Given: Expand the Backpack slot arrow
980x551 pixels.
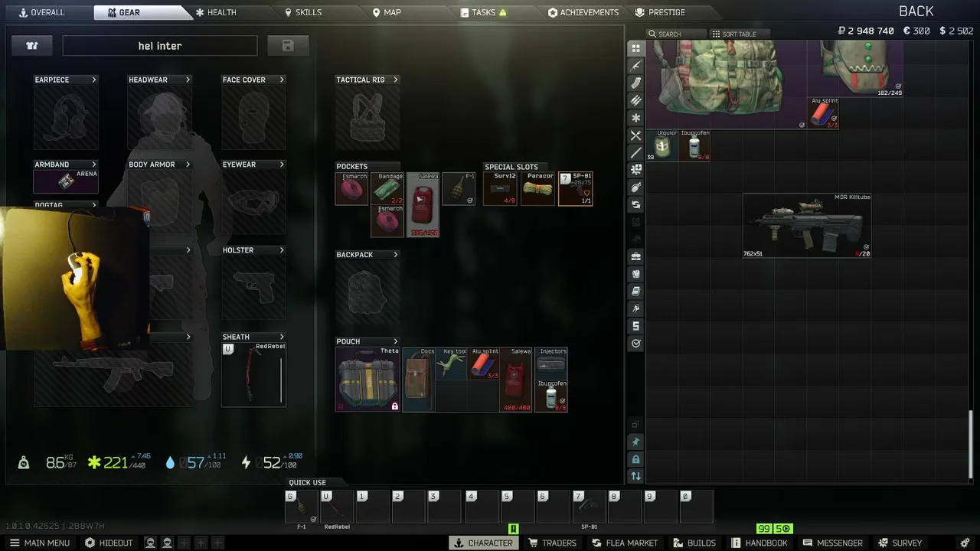Looking at the screenshot, I should click(395, 255).
